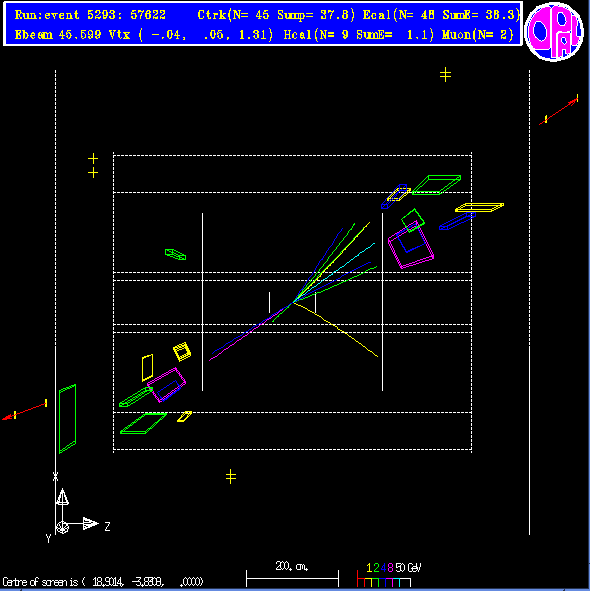The image size is (590, 591).
Task: Click the yellow double-cross marker at bottom center
Action: point(231,477)
